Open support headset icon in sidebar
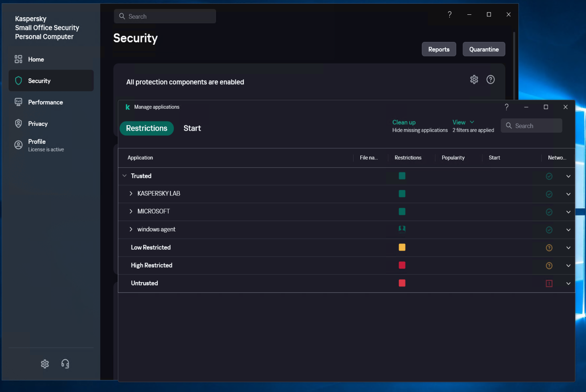Image resolution: width=586 pixels, height=392 pixels. tap(65, 364)
